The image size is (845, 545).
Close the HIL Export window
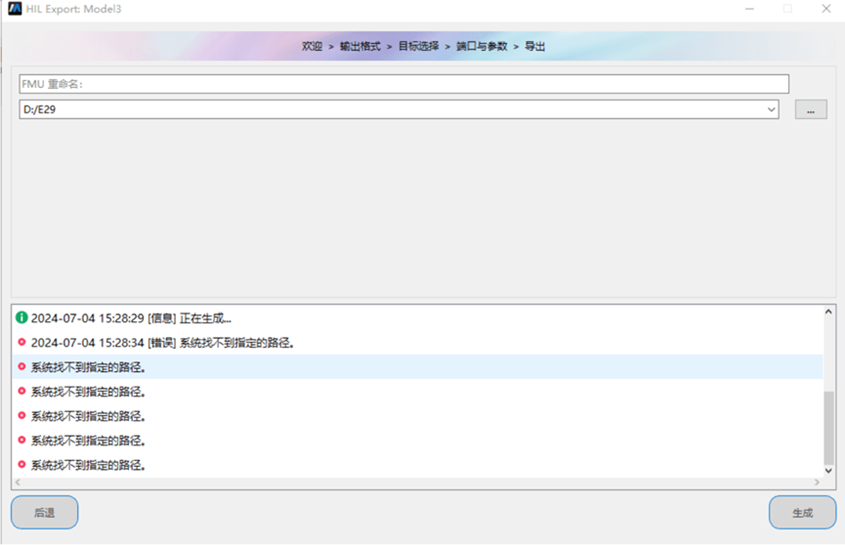coord(826,9)
